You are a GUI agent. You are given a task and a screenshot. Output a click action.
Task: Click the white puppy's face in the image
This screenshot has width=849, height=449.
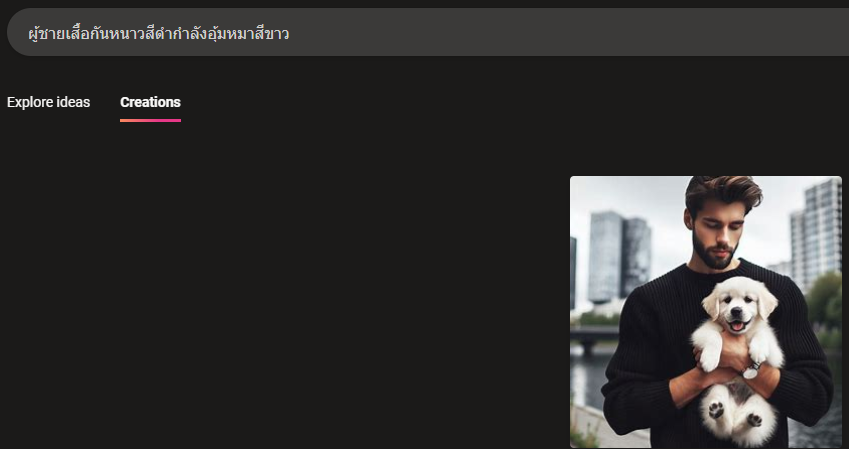[740, 308]
